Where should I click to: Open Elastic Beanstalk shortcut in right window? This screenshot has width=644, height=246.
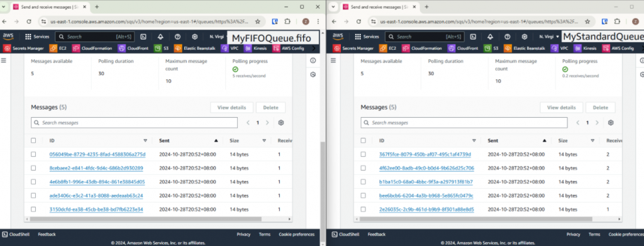524,48
